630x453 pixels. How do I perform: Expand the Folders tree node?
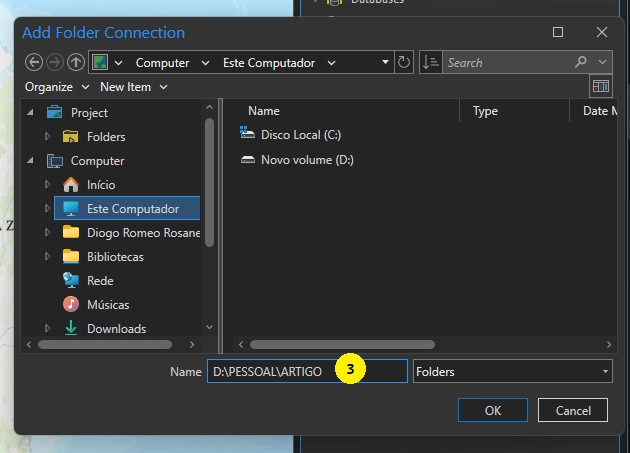[x=47, y=137]
